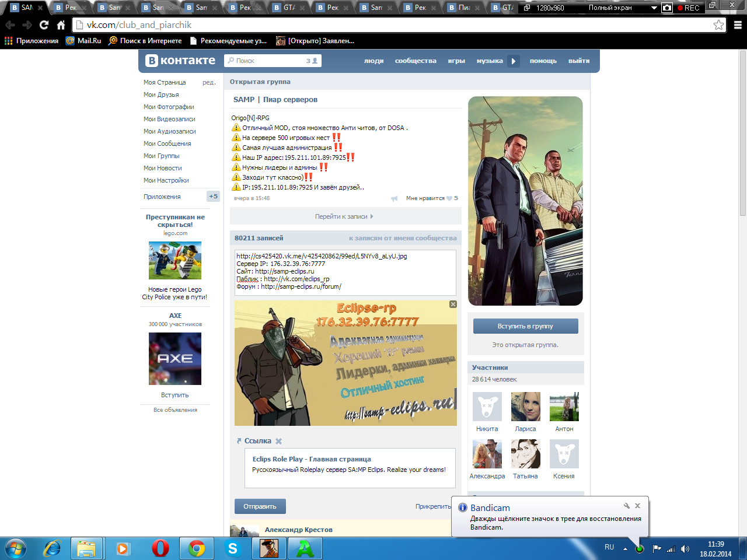The width and height of the screenshot is (747, 560).
Task: Switch to Chrome in the taskbar
Action: click(x=197, y=548)
